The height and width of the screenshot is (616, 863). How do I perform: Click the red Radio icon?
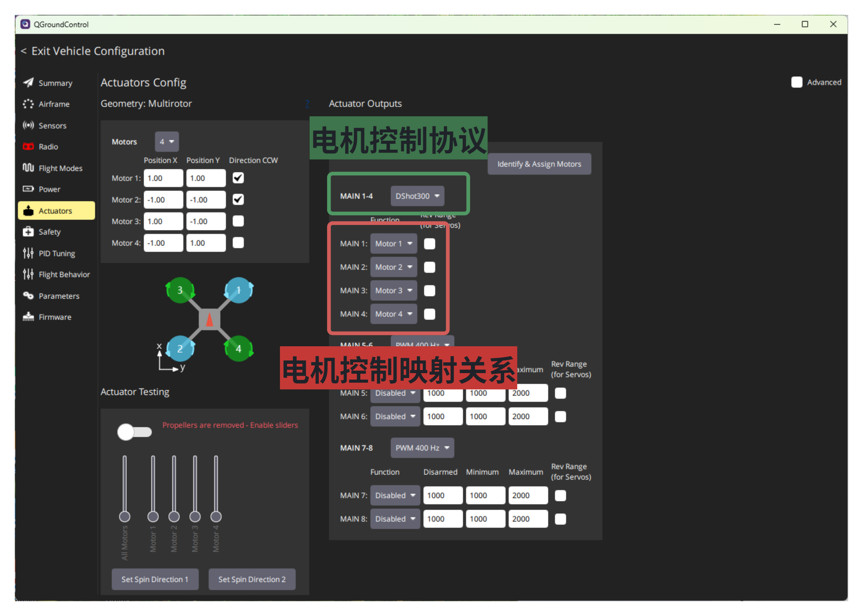click(28, 146)
